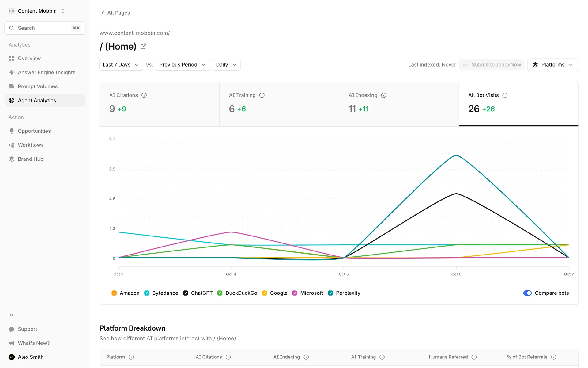The width and height of the screenshot is (588, 368).
Task: Open the Daily granularity dropdown
Action: click(226, 65)
